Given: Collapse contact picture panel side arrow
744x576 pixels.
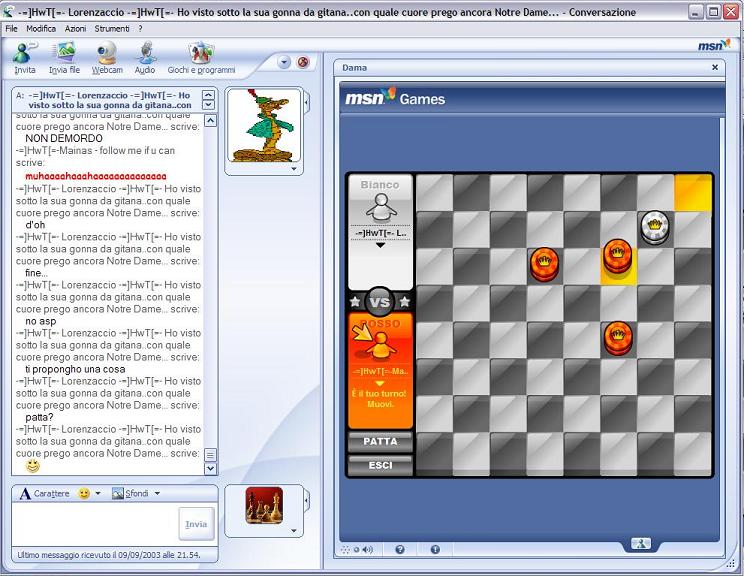Looking at the screenshot, I should 307,102.
